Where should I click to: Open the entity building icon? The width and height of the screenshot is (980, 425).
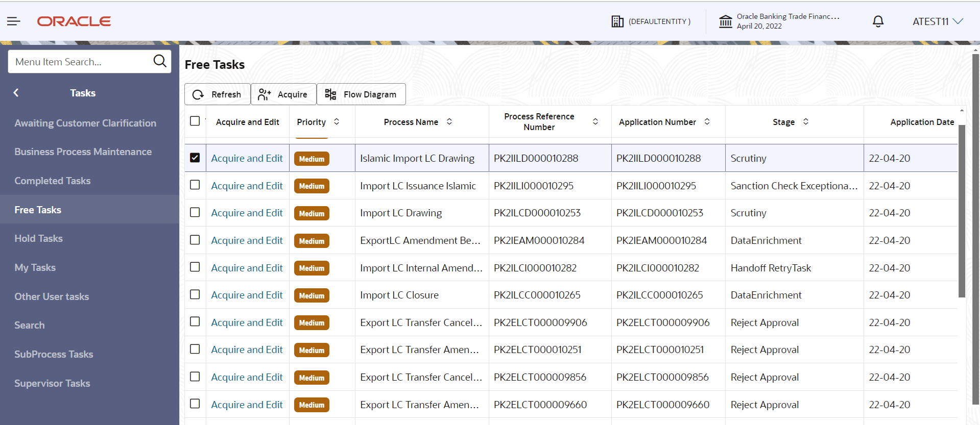[x=617, y=21]
